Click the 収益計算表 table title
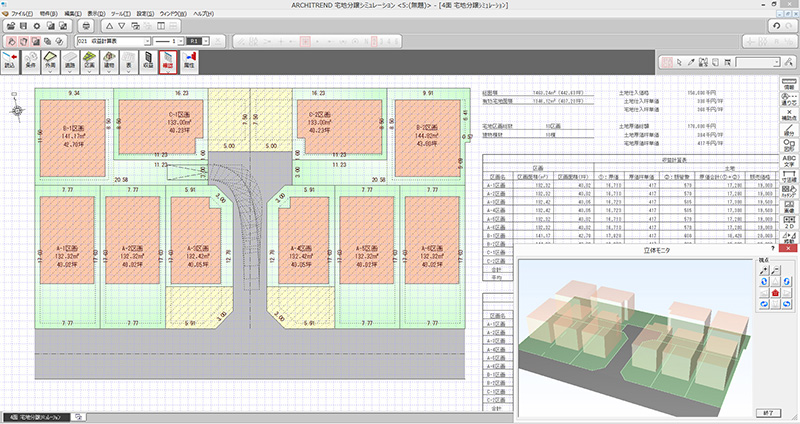The height and width of the screenshot is (424, 800). [674, 160]
